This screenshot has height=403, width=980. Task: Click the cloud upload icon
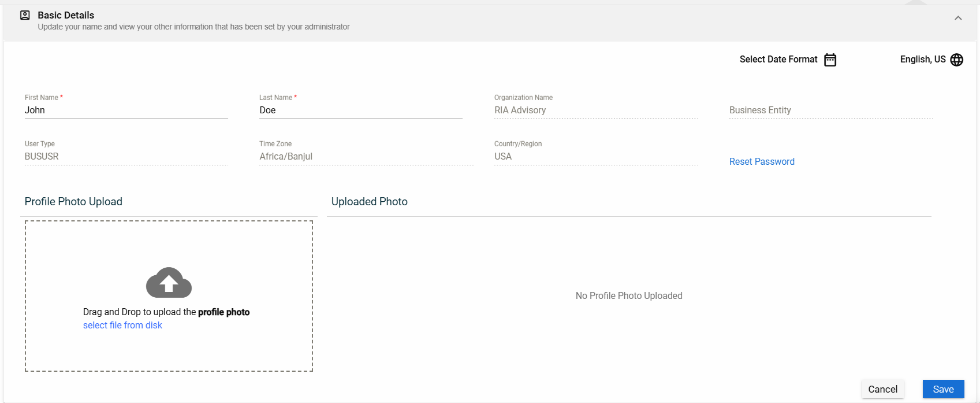(x=169, y=283)
